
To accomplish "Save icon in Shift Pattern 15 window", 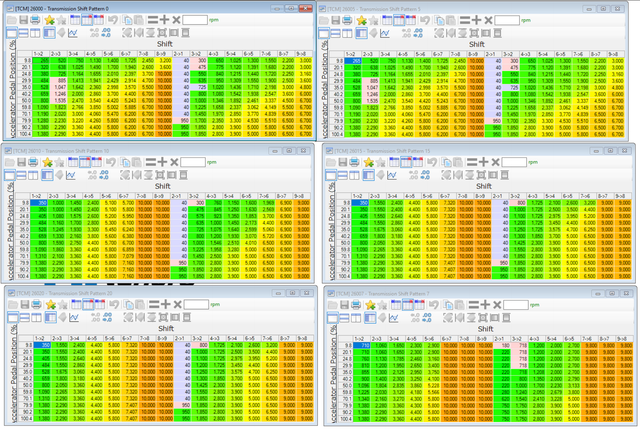I will pyautogui.click(x=342, y=162).
